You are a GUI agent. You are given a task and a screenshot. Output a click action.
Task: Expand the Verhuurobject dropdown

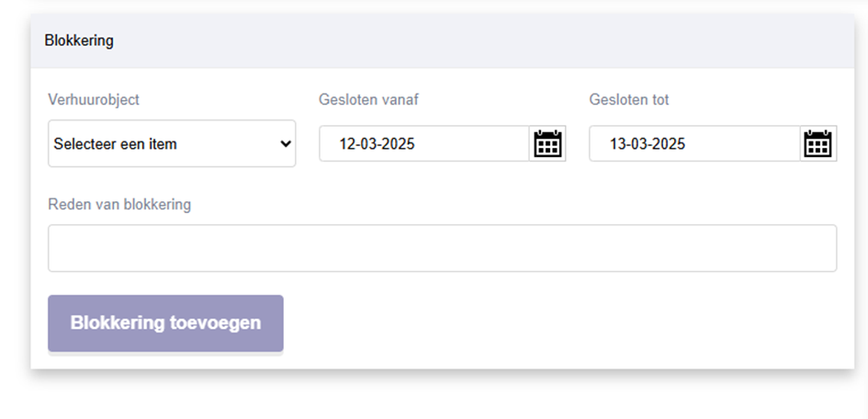tap(172, 143)
